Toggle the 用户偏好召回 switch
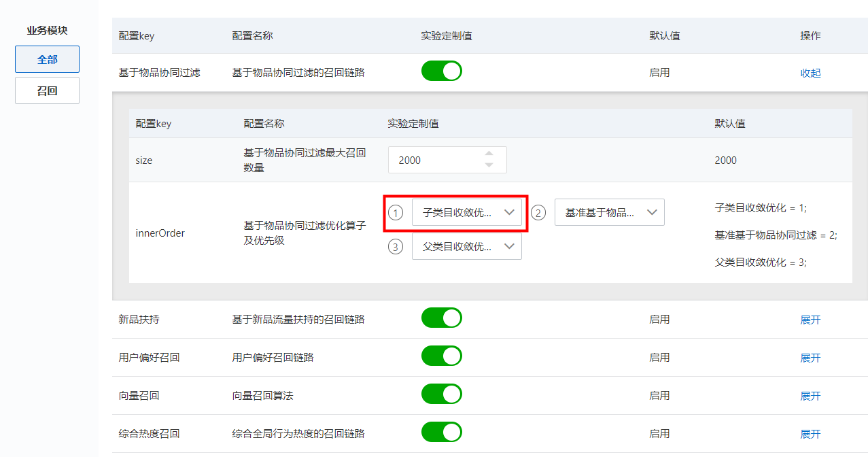 pyautogui.click(x=442, y=356)
